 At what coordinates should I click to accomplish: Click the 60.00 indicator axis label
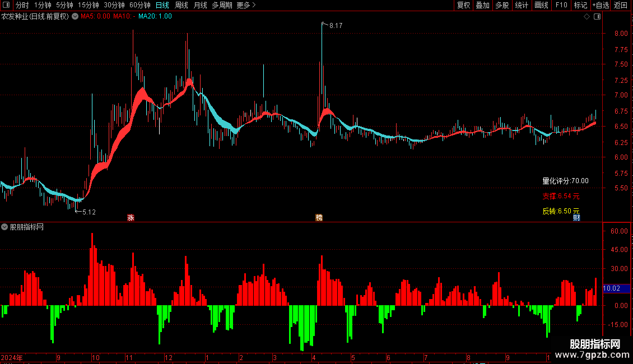(x=619, y=231)
